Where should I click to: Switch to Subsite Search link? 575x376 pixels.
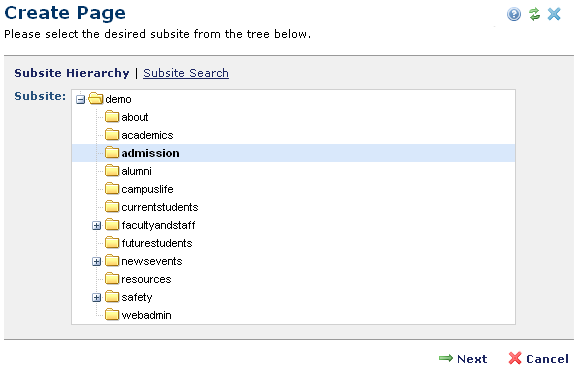pos(186,73)
